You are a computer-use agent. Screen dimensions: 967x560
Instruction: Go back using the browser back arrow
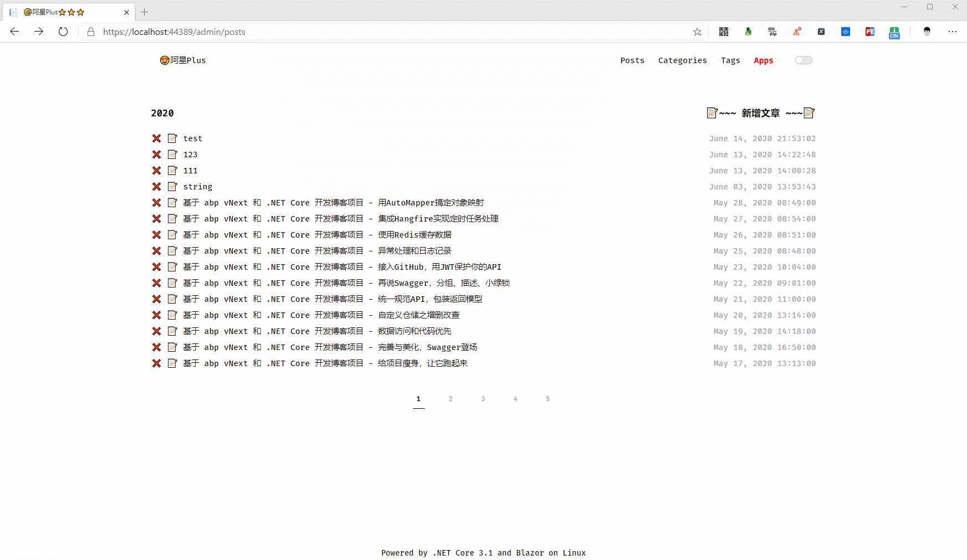point(14,32)
